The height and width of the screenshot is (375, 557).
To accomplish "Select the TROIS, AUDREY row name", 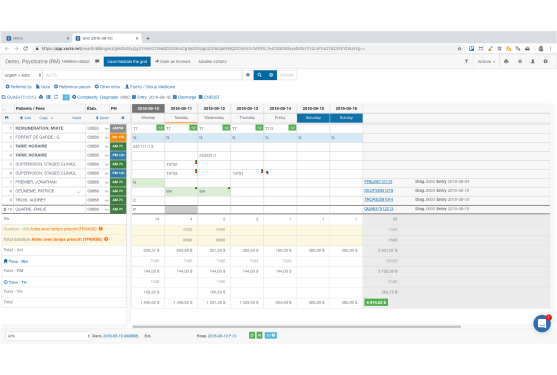I will (x=31, y=200).
